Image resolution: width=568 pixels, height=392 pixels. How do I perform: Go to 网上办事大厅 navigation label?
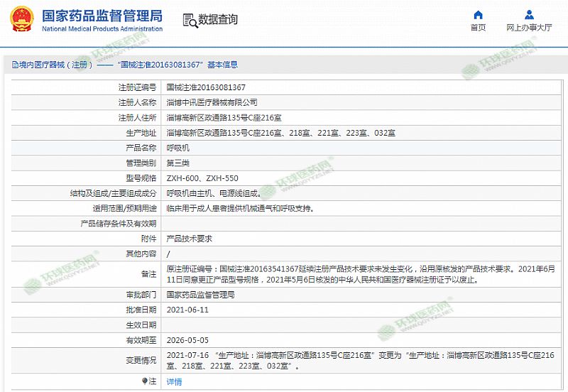(529, 28)
